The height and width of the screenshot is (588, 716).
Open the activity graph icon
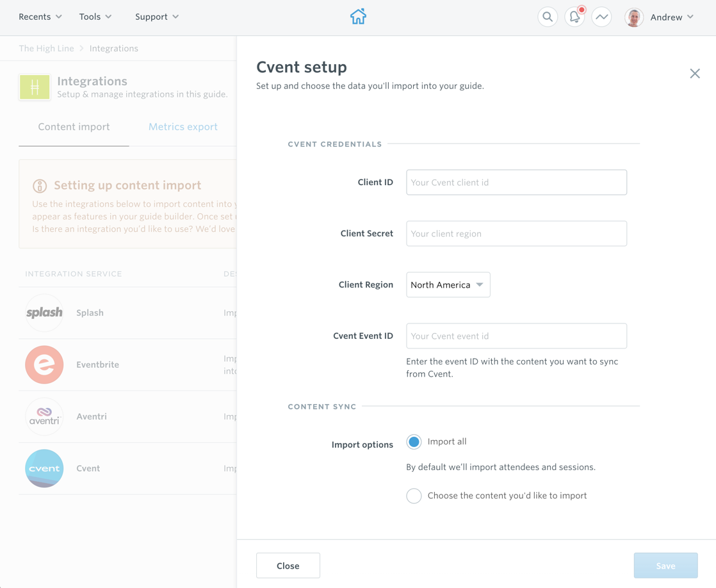[601, 17]
